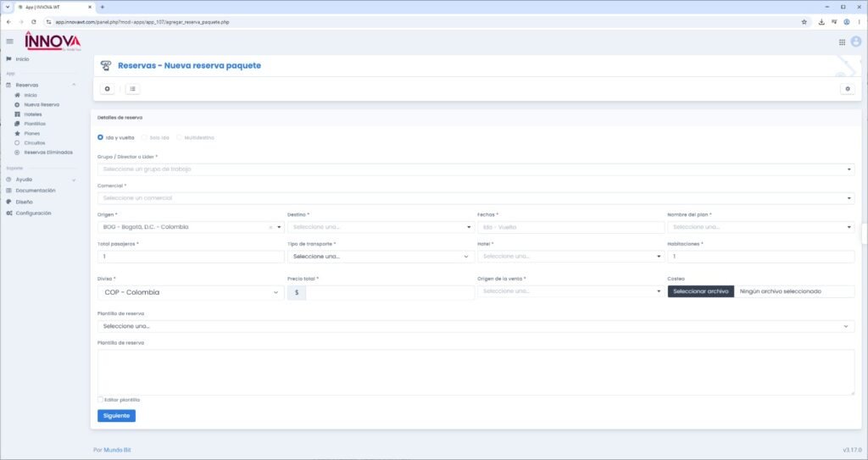The height and width of the screenshot is (460, 868).
Task: Open the Divisa COP - Colombia dropdown
Action: point(191,292)
